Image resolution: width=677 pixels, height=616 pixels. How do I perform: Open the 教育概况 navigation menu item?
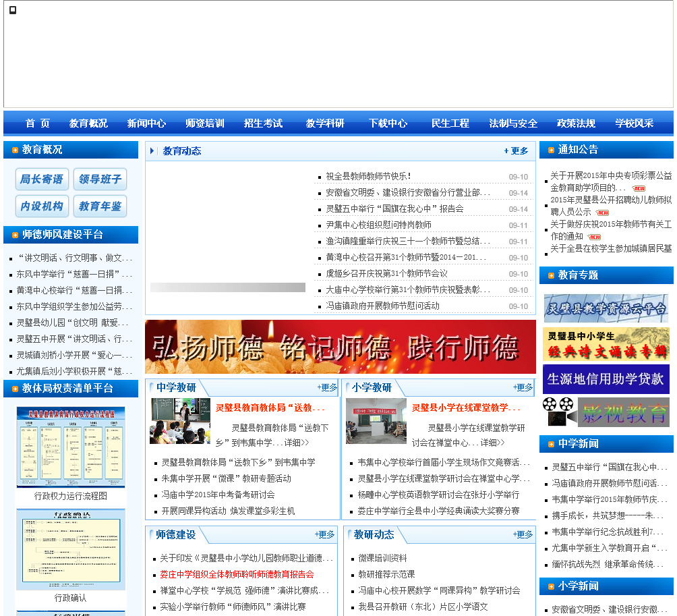[88, 123]
